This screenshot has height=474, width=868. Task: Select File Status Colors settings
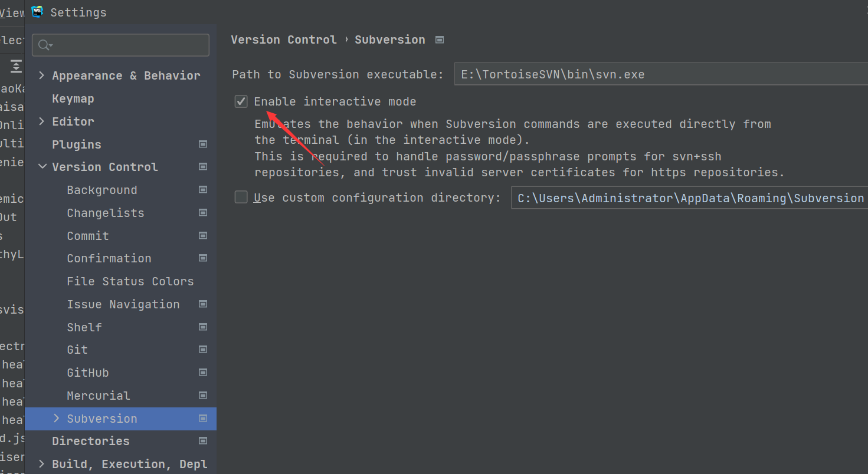[130, 281]
